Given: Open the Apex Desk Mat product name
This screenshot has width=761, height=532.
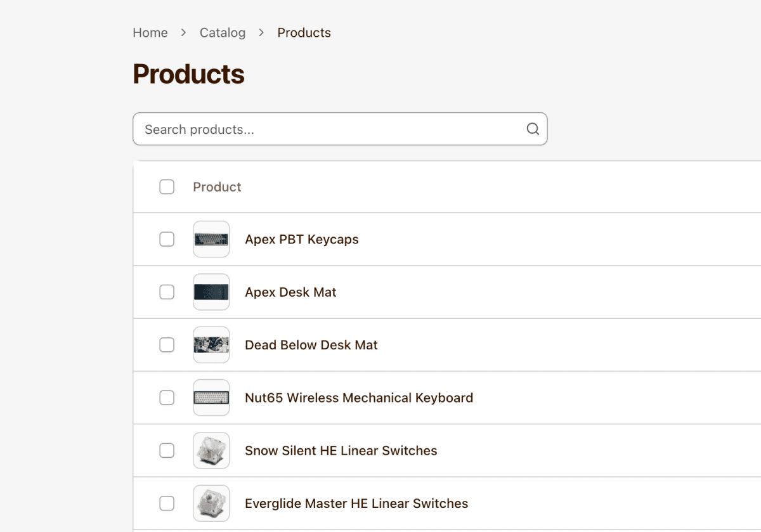Looking at the screenshot, I should (x=290, y=292).
